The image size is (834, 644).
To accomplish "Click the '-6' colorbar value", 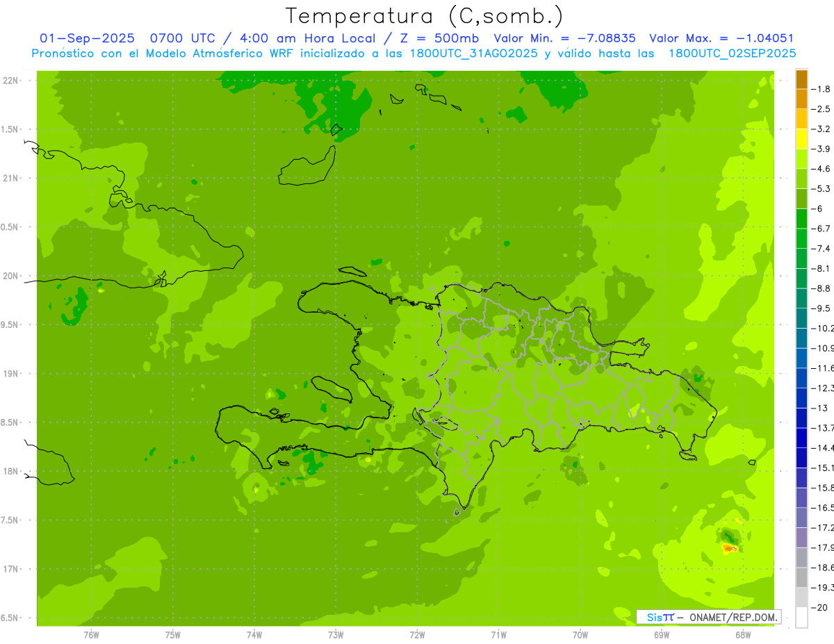I will (x=818, y=208).
